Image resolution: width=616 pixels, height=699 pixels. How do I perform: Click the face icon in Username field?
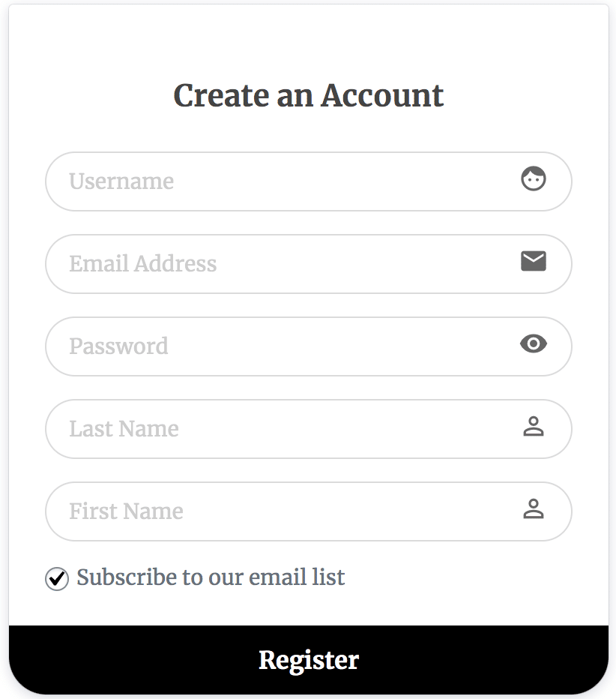(x=534, y=180)
